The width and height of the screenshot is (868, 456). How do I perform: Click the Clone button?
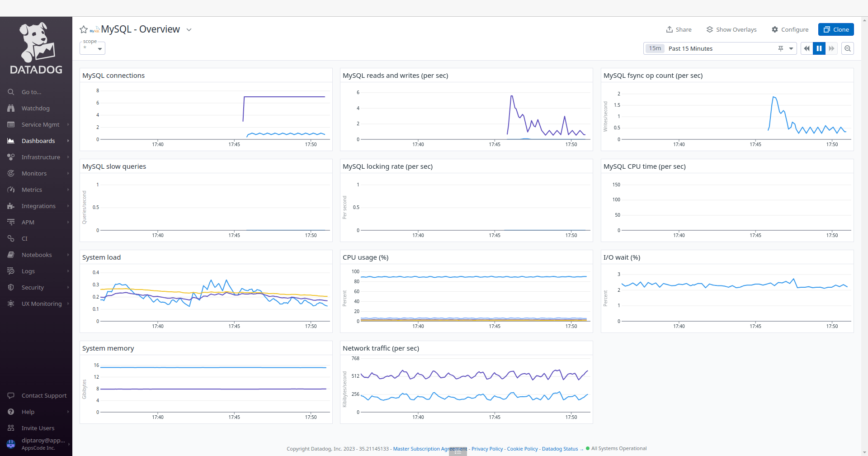pos(836,29)
